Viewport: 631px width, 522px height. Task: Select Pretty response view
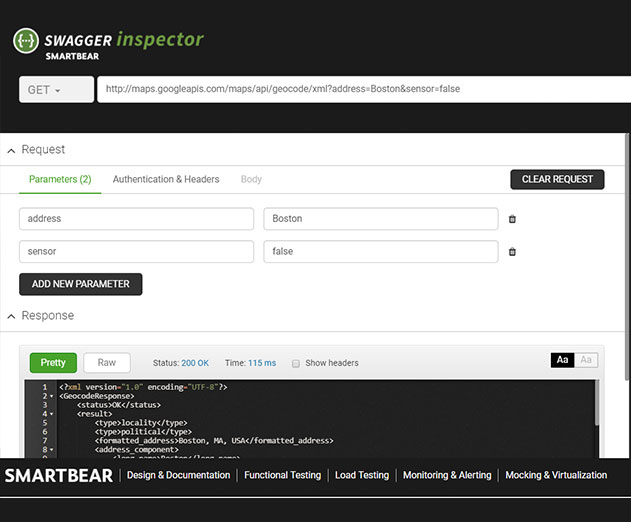(53, 363)
